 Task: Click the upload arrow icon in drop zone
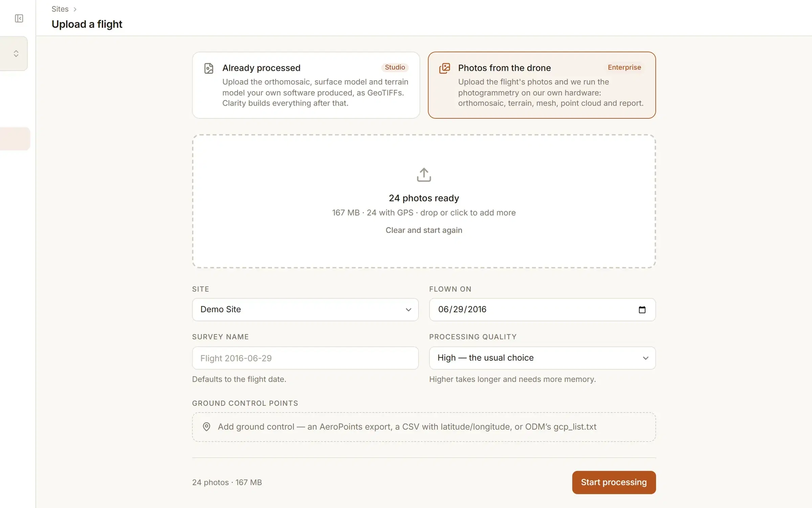click(x=424, y=175)
